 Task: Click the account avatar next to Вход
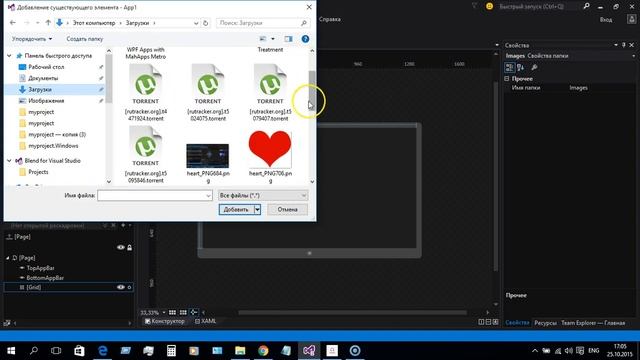pos(631,19)
